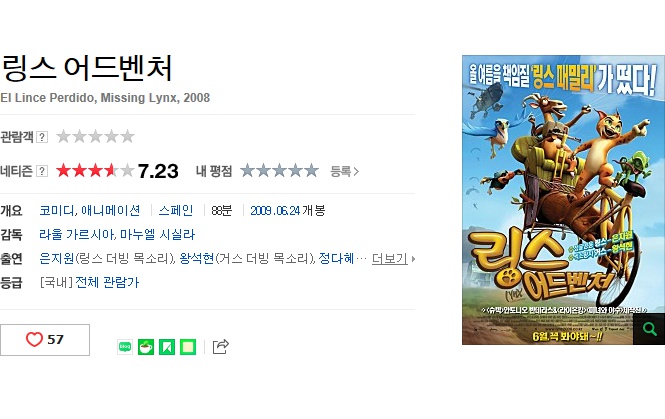665x419 pixels.
Task: Enlarge the poster with the magnifier icon
Action: 649,329
